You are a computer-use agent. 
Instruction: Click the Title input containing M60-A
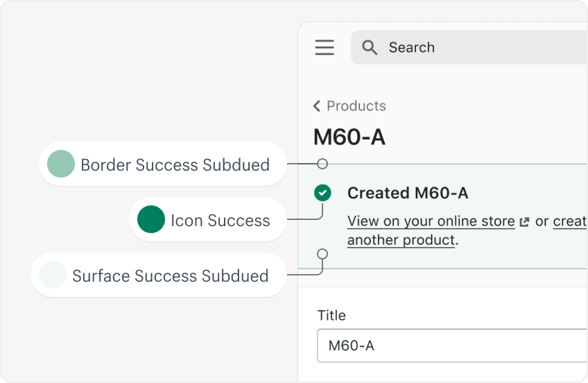tap(451, 346)
